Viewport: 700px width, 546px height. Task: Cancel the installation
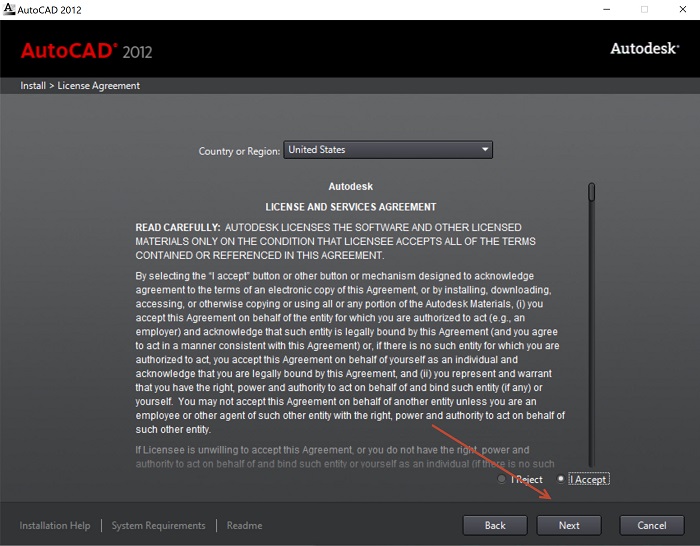point(651,525)
